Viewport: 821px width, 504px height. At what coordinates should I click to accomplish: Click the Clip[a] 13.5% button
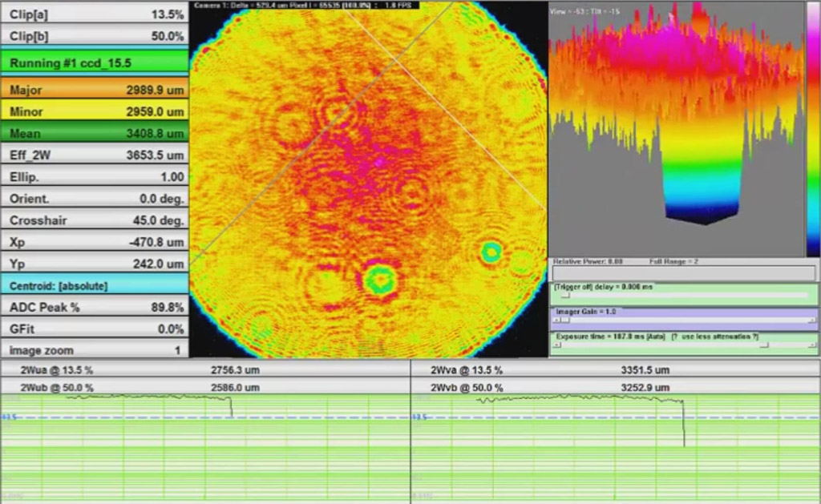pyautogui.click(x=95, y=14)
